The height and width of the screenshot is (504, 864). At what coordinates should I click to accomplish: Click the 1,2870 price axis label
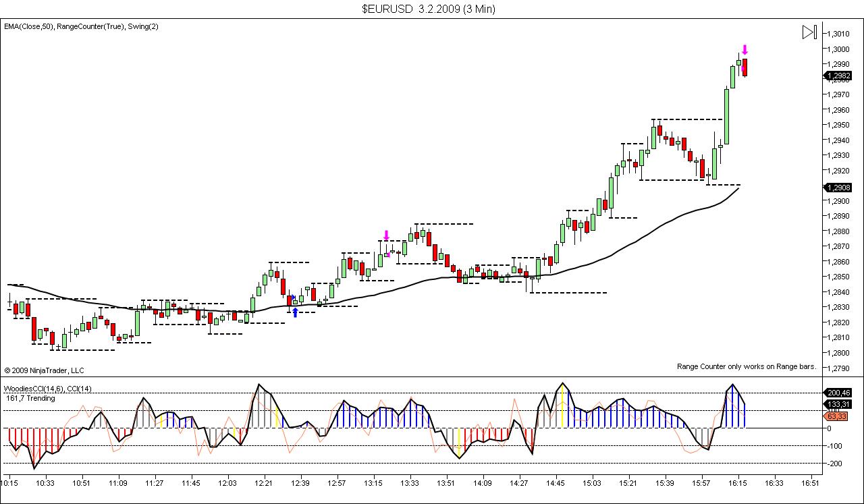838,246
